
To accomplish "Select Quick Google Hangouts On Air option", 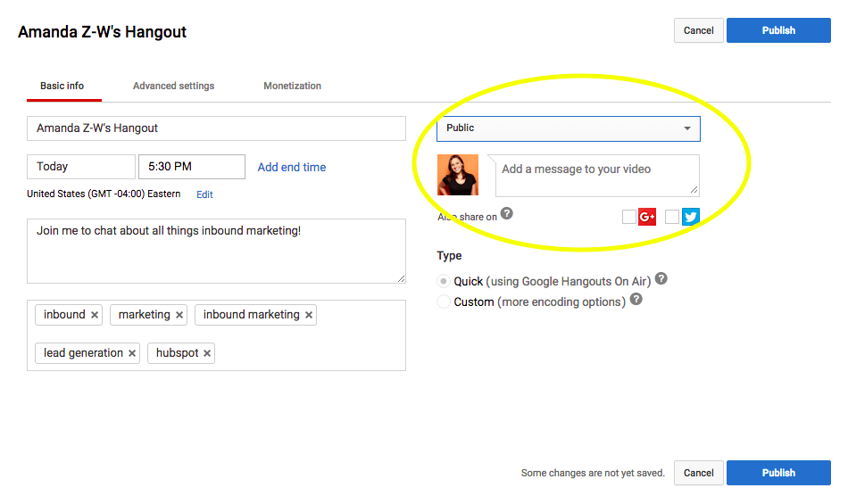I will point(444,281).
